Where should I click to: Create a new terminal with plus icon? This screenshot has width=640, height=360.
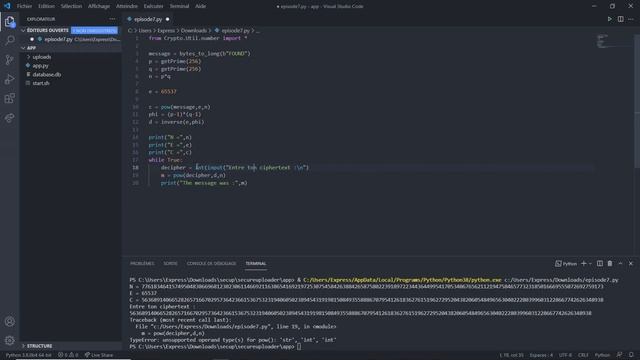coord(584,264)
